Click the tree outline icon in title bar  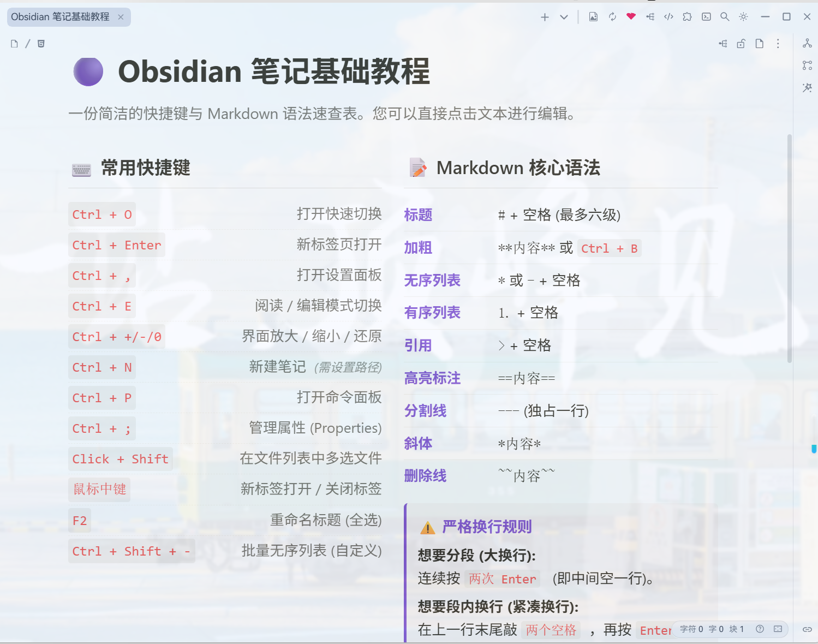point(650,17)
